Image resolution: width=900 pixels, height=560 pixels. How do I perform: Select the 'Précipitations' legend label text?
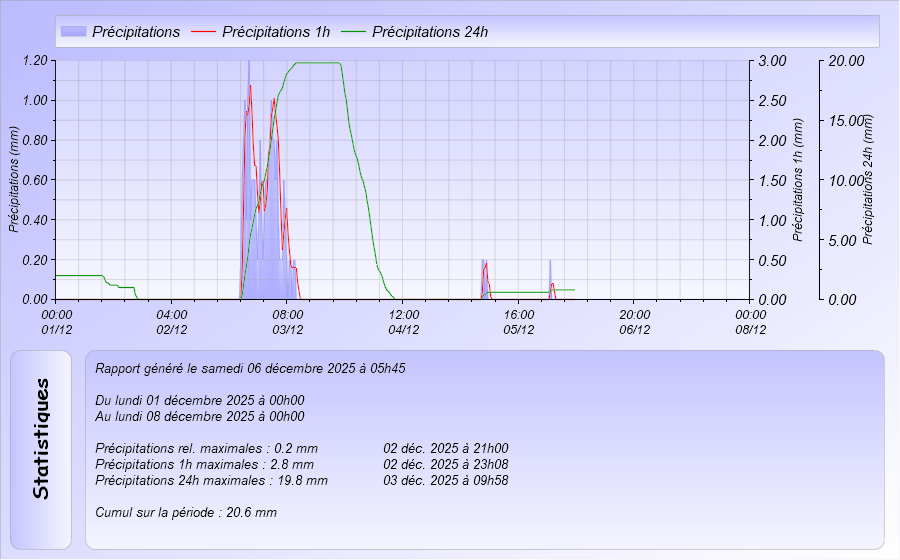tap(136, 32)
